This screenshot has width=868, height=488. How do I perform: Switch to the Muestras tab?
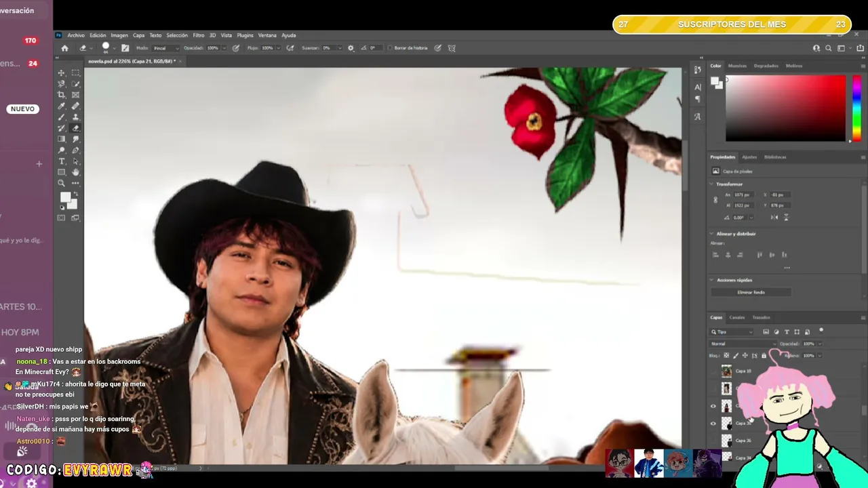tap(737, 66)
